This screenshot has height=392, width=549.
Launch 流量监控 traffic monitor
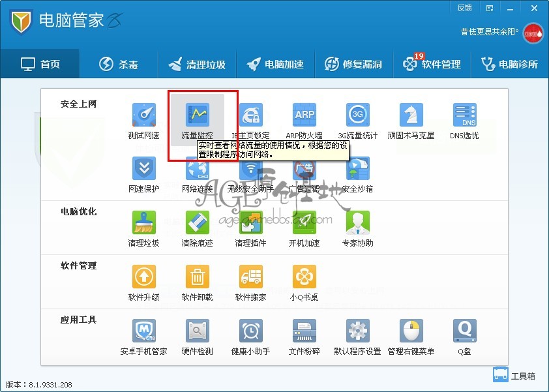pyautogui.click(x=198, y=121)
